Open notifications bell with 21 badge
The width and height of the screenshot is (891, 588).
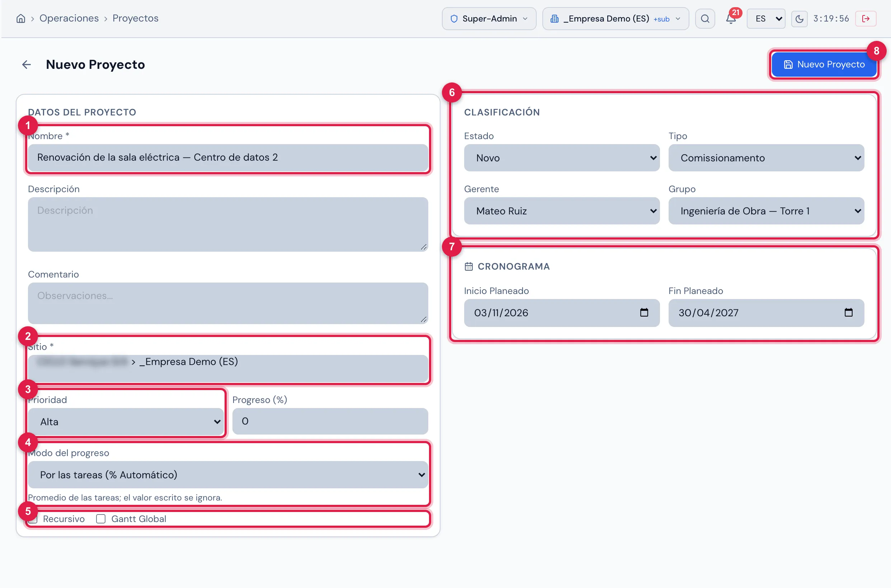[x=731, y=18]
